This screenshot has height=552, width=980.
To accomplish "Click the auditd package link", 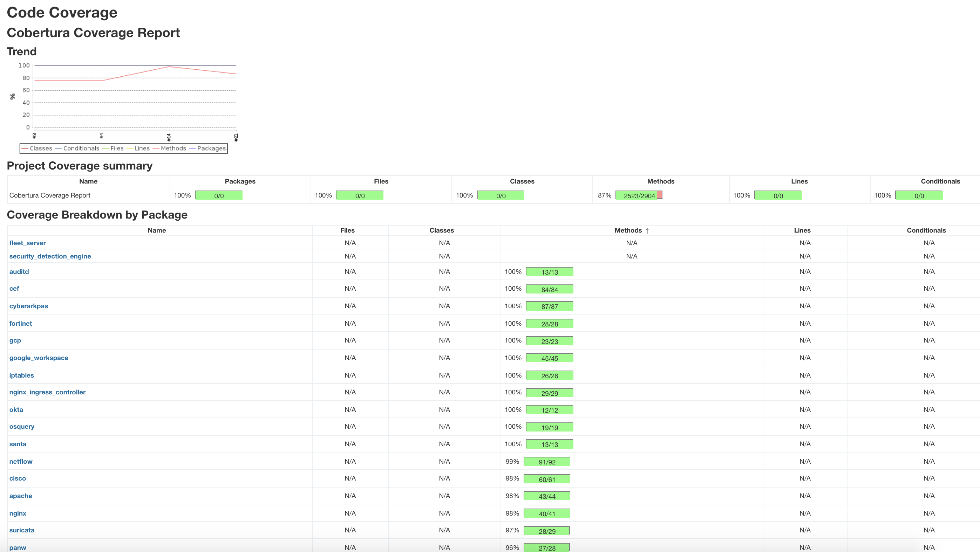I will point(19,271).
